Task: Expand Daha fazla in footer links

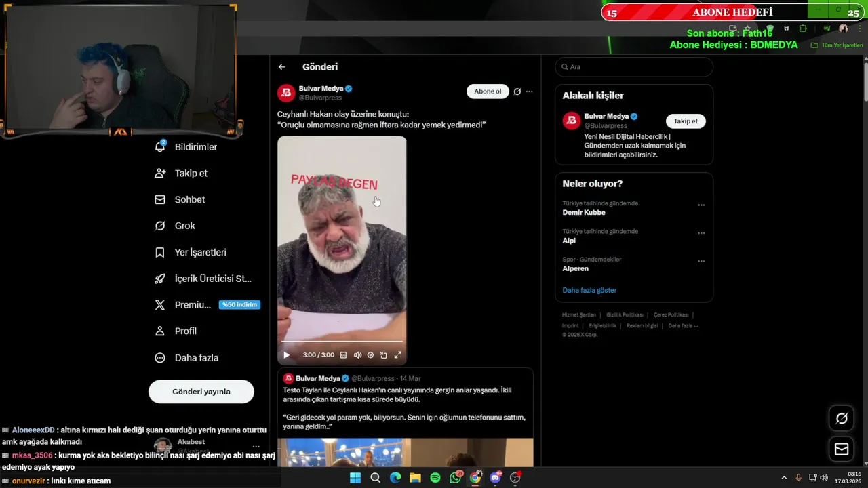Action: pyautogui.click(x=683, y=326)
